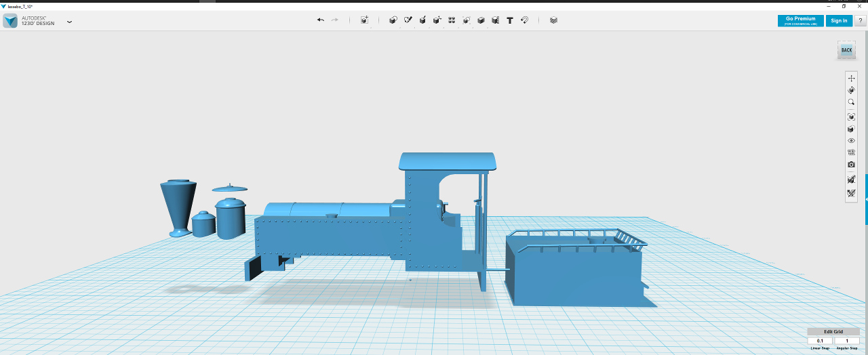Undo the last action
Viewport: 868px width, 355px height.
[x=320, y=20]
